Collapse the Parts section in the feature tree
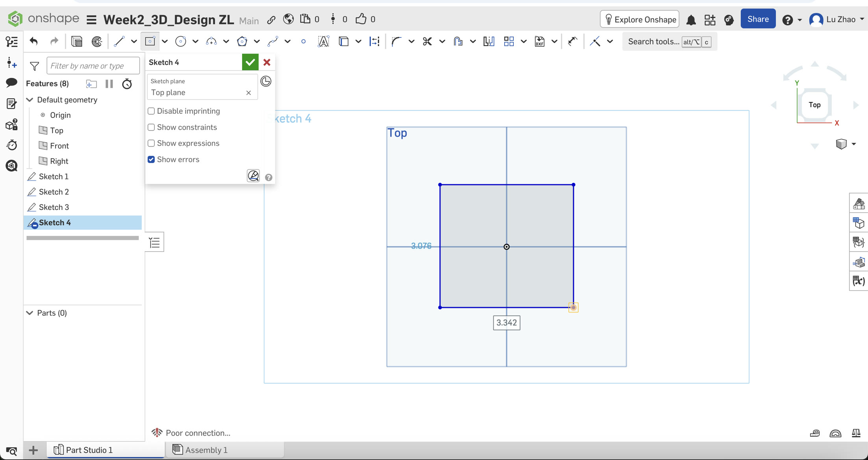This screenshot has width=868, height=460. tap(30, 313)
